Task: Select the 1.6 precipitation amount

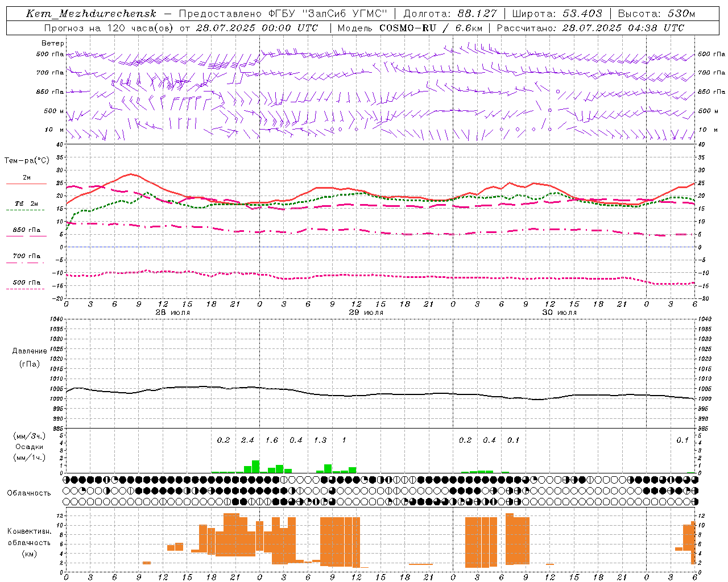Action: (272, 440)
